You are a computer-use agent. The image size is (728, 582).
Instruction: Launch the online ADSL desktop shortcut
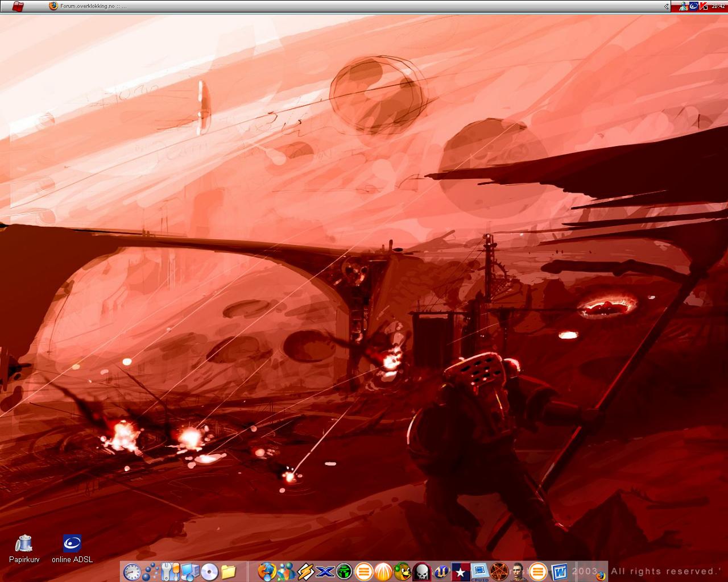pyautogui.click(x=72, y=549)
